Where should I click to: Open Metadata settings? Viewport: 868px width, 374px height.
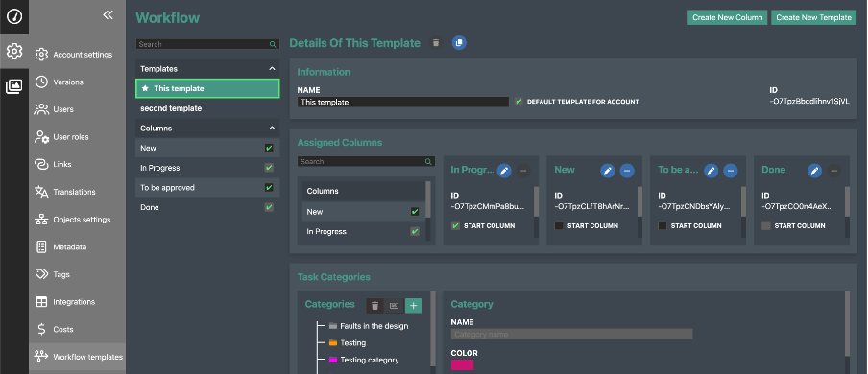(x=78, y=246)
